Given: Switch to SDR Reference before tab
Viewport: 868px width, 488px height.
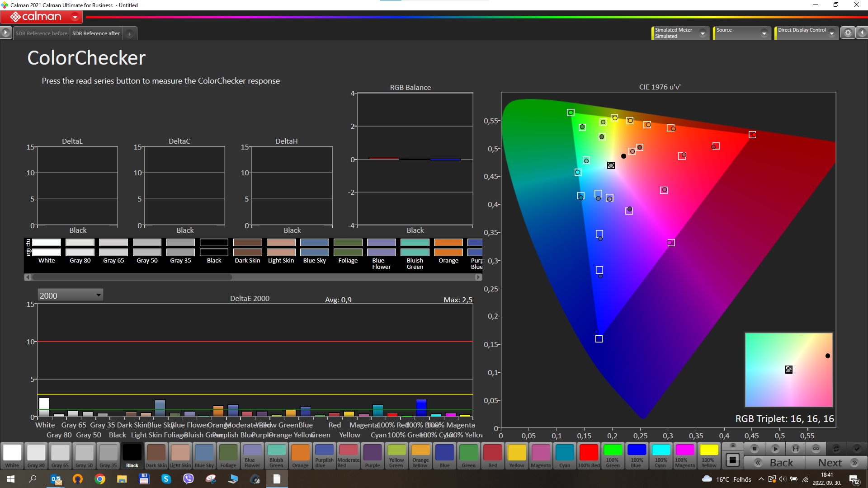Looking at the screenshot, I should [x=41, y=33].
